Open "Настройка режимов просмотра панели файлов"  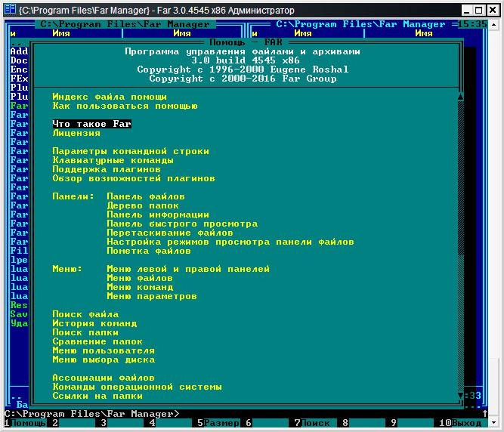tap(230, 242)
